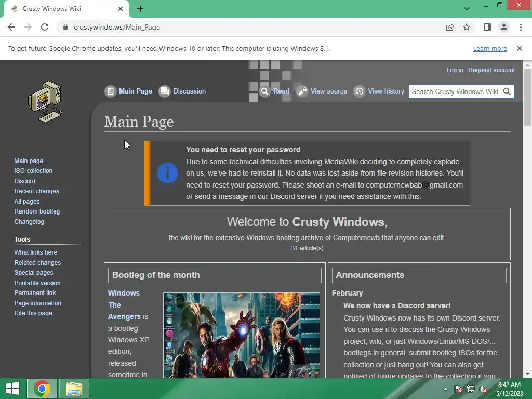
Task: Open a new tab with the plus button
Action: click(140, 9)
